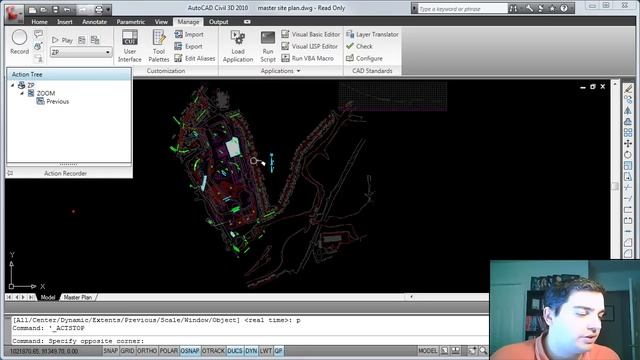Collapse the ZOOM node in Action Tree
Screen dimensions: 640x360
[22, 93]
